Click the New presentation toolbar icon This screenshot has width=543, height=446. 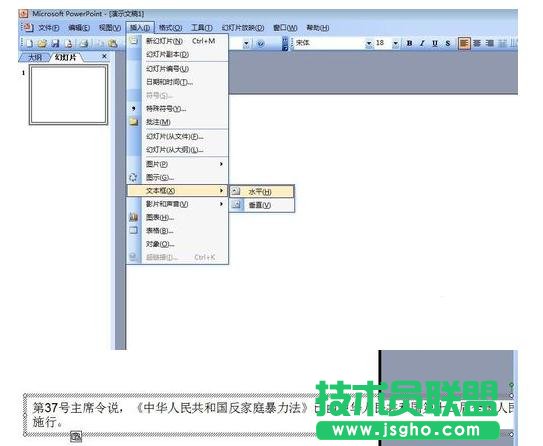pos(29,43)
